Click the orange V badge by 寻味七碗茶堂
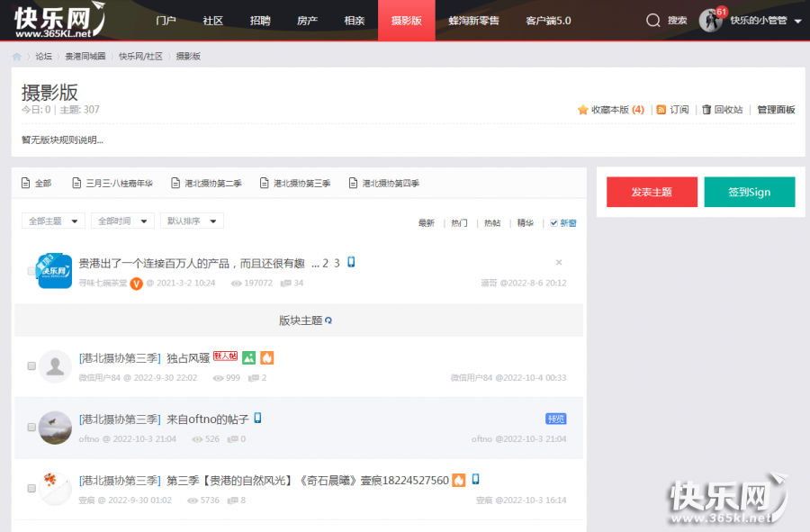This screenshot has height=532, width=810. click(x=137, y=284)
